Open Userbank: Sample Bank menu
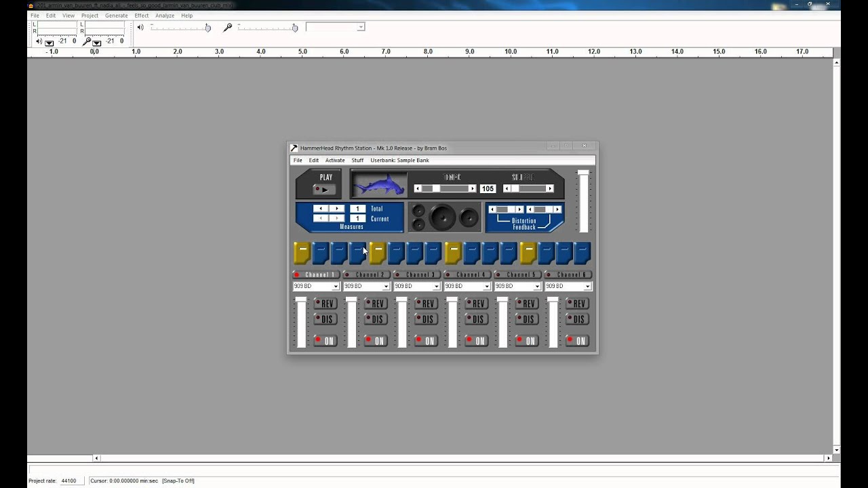The width and height of the screenshot is (868, 488). click(399, 161)
